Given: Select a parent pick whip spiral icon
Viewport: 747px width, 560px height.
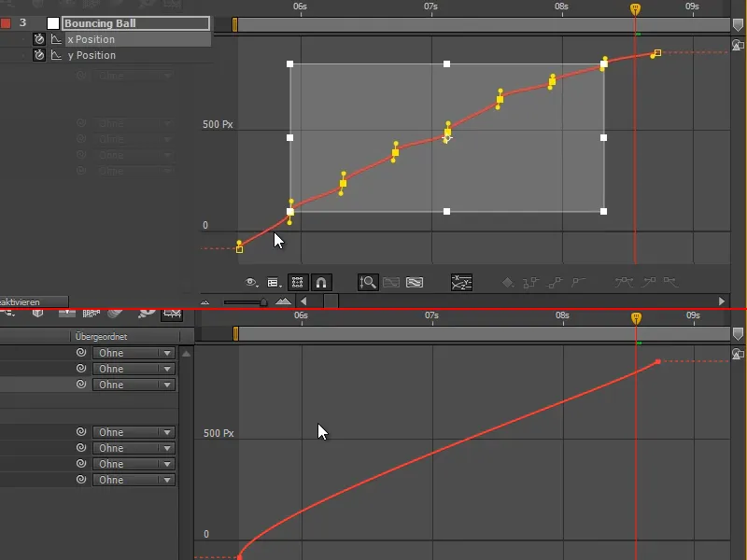Looking at the screenshot, I should pyautogui.click(x=80, y=352).
